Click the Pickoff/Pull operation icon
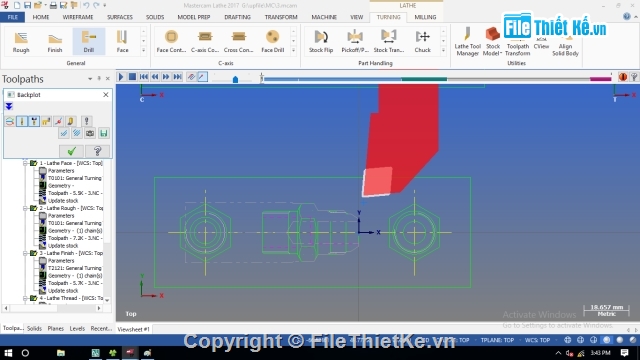640x360 pixels. click(355, 42)
